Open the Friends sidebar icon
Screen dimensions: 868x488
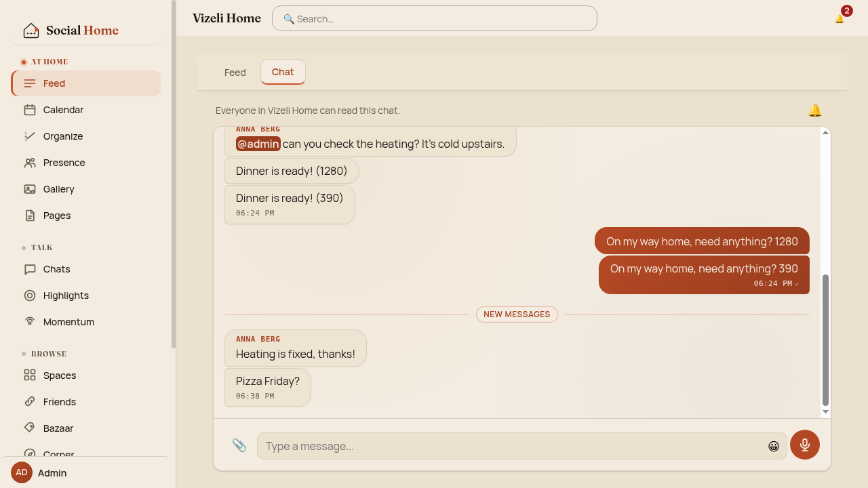30,402
